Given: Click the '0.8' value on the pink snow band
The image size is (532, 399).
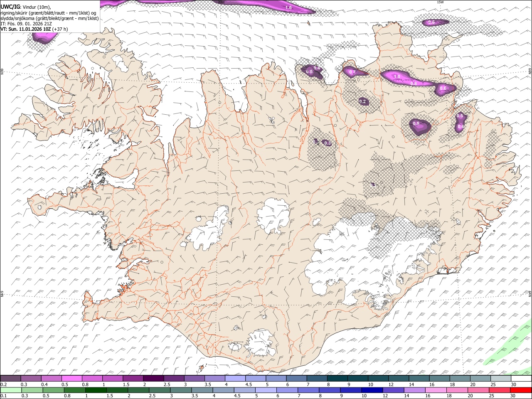Looking at the screenshot, I should [414, 84].
